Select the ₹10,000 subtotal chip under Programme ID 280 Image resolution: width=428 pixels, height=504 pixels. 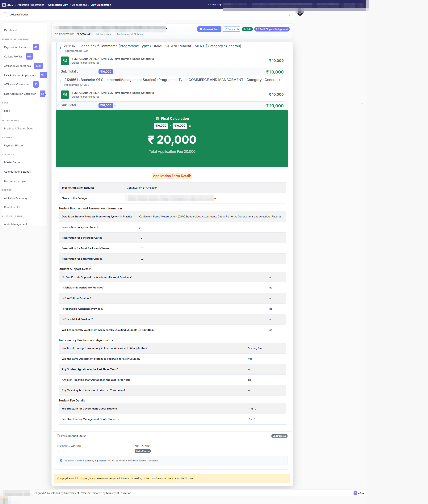click(106, 105)
